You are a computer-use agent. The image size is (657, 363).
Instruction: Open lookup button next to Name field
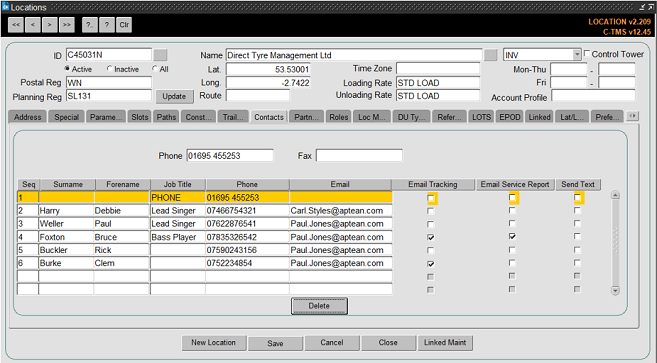[x=491, y=55]
